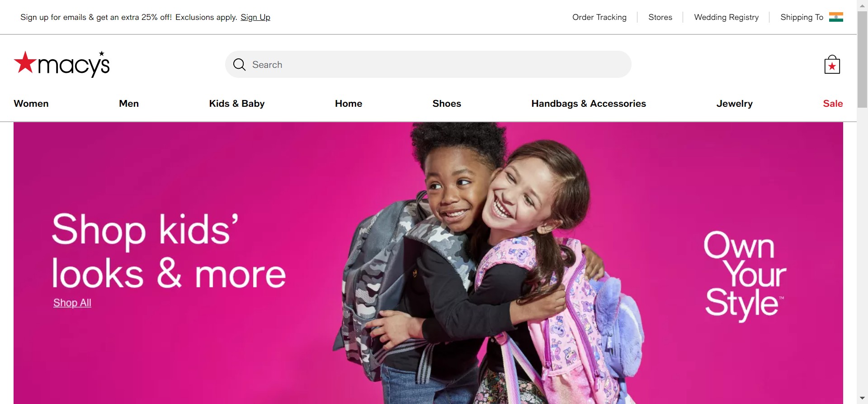Expand the Kids & Baby category

click(x=237, y=104)
